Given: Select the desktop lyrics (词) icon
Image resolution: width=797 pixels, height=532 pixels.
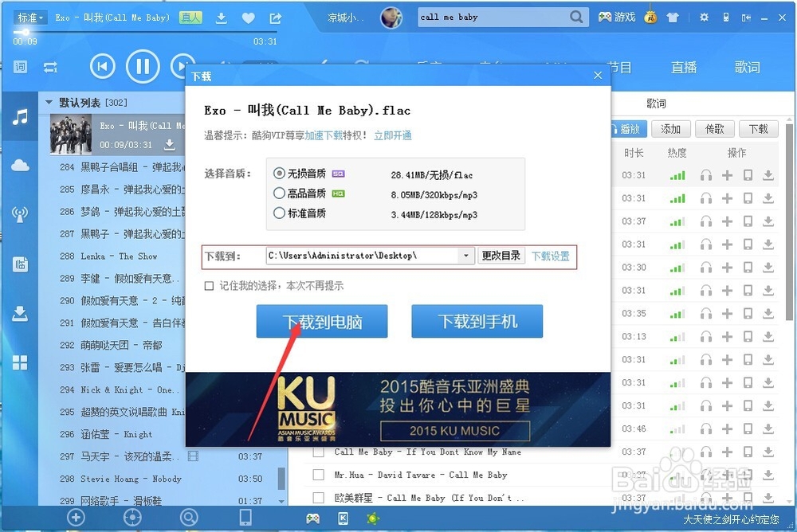Looking at the screenshot, I should point(20,67).
